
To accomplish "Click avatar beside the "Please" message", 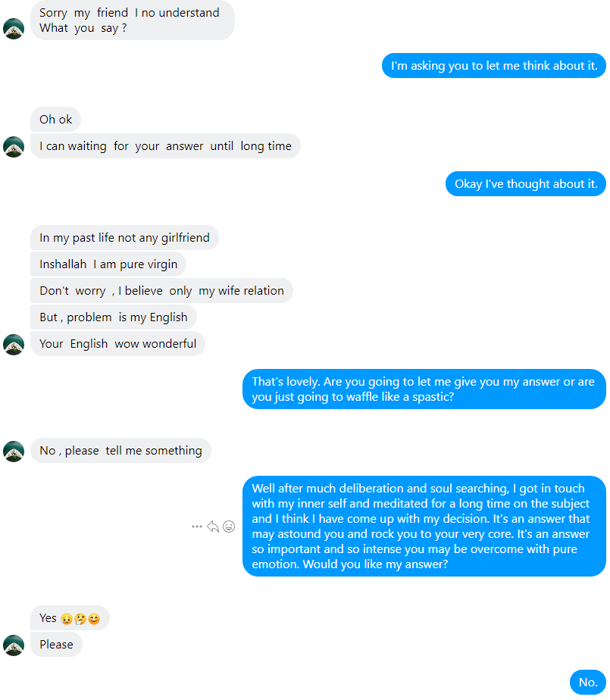I will [x=14, y=645].
